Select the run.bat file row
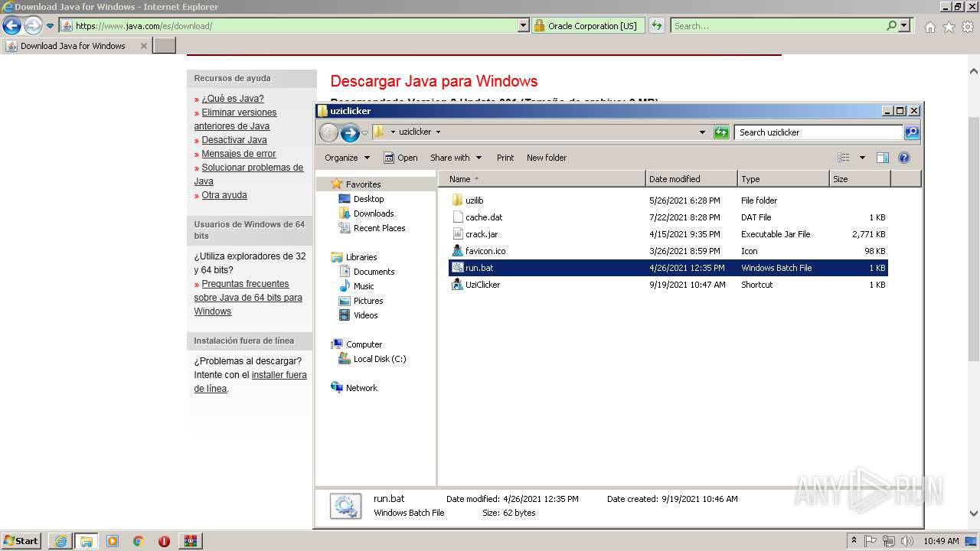The height and width of the screenshot is (551, 980). click(x=668, y=268)
